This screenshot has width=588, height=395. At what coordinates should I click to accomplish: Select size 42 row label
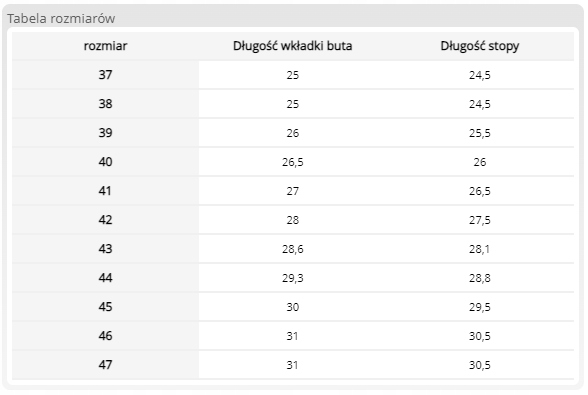[105, 219]
